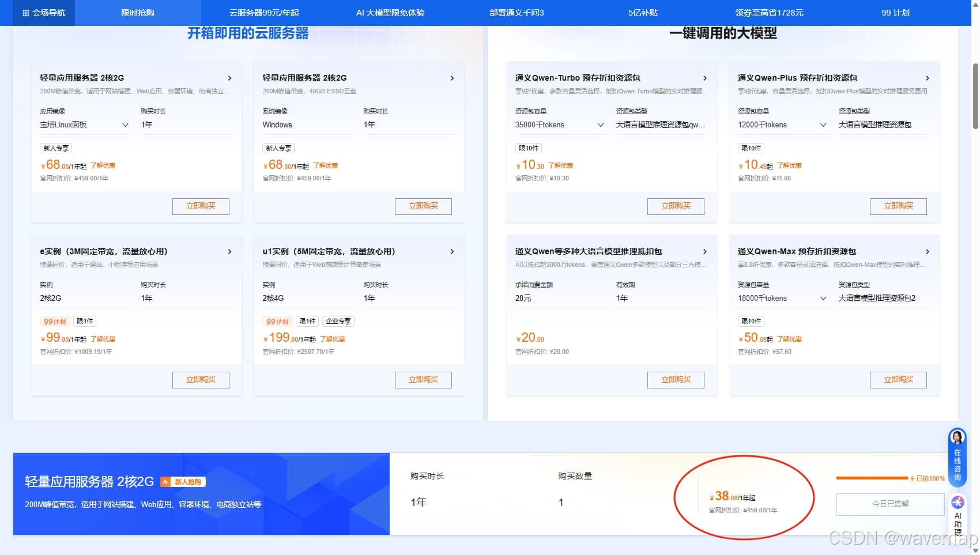Click the 20元 承诺消费金额 value
Viewport: 980px width, 555px height.
click(523, 299)
